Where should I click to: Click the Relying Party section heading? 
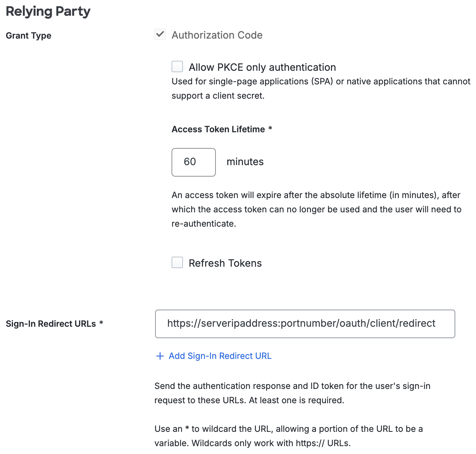[x=48, y=11]
